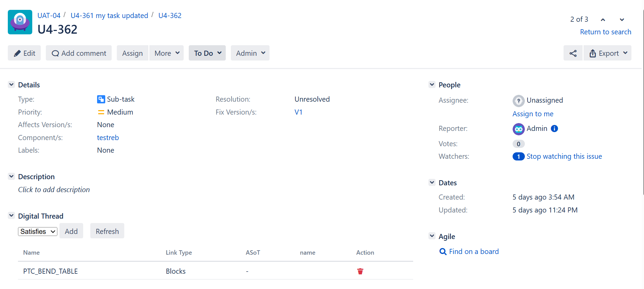
Task: Collapse the Digital Thread section
Action: pyautogui.click(x=12, y=216)
